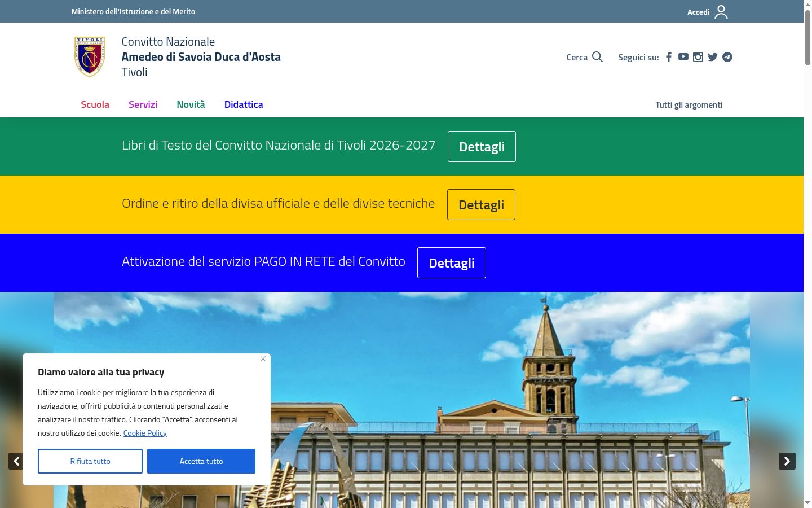Click the Accedi login link
Image resolution: width=812 pixels, height=508 pixels.
[698, 12]
